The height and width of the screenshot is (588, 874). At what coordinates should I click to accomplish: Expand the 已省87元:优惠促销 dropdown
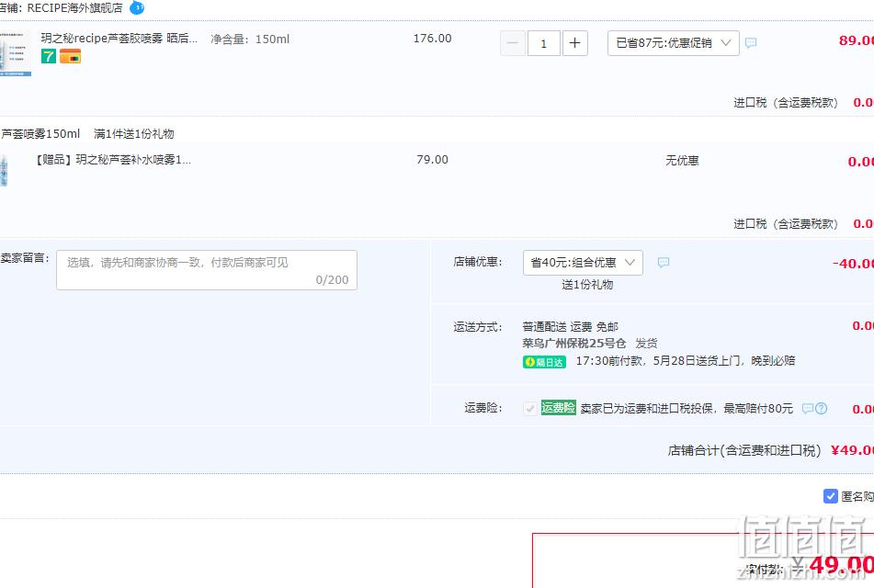(x=674, y=43)
